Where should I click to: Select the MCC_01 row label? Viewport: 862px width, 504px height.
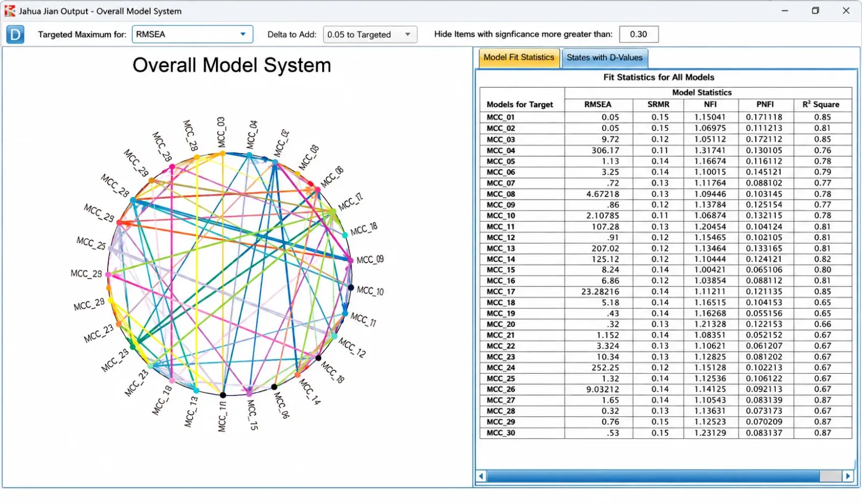501,117
